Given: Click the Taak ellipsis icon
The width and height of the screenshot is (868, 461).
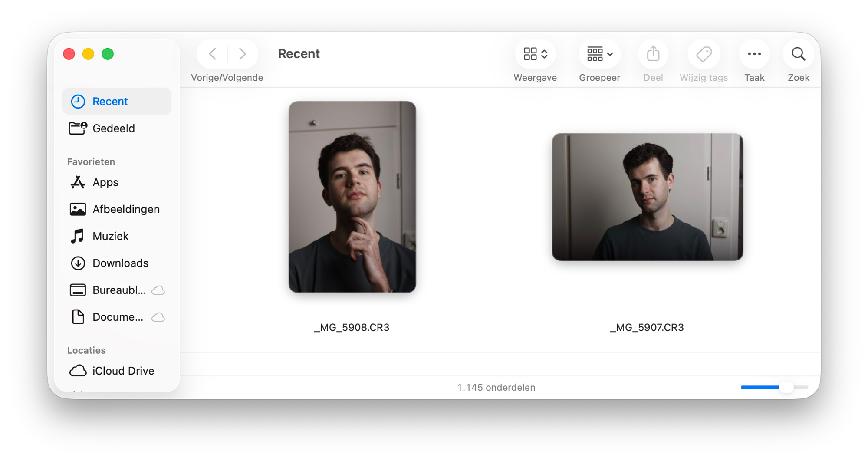Looking at the screenshot, I should pyautogui.click(x=754, y=54).
